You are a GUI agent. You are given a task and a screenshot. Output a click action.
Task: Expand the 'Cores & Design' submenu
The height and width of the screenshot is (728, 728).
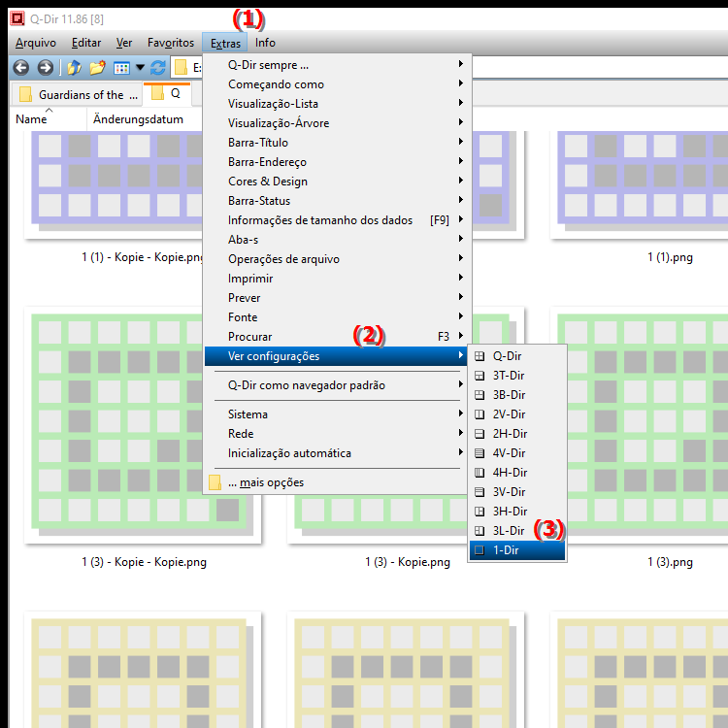(x=337, y=182)
